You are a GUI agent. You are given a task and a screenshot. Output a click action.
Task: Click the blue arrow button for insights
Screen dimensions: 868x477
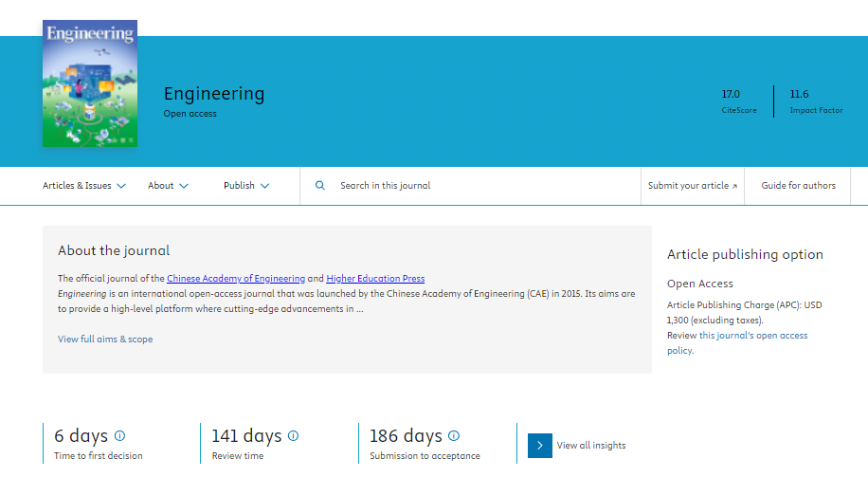(x=540, y=446)
